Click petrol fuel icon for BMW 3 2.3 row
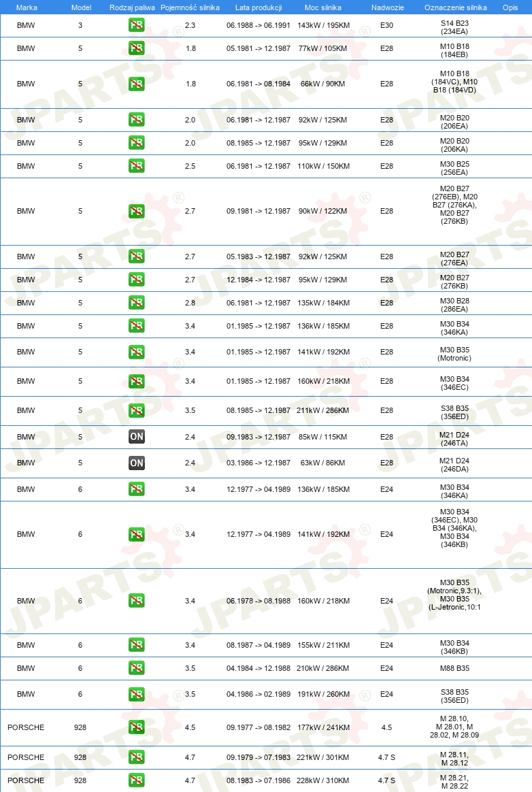 coord(137,25)
